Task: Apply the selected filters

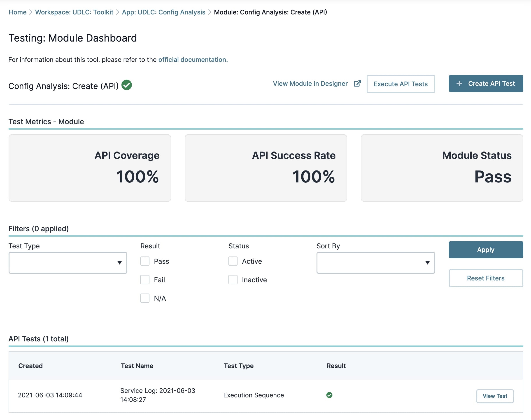Action: coord(486,250)
